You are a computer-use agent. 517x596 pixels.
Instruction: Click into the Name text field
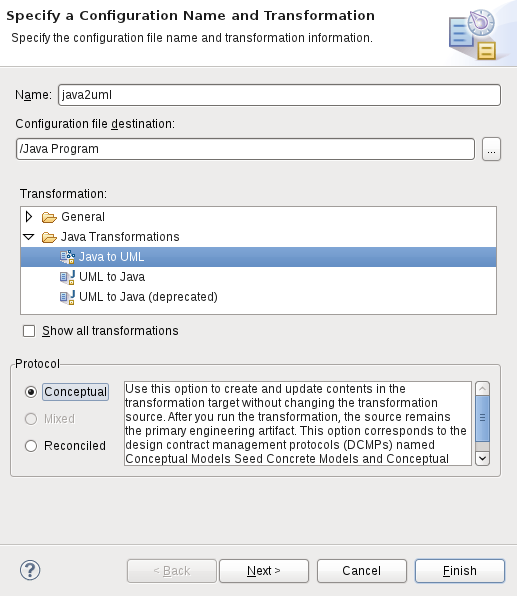point(279,95)
